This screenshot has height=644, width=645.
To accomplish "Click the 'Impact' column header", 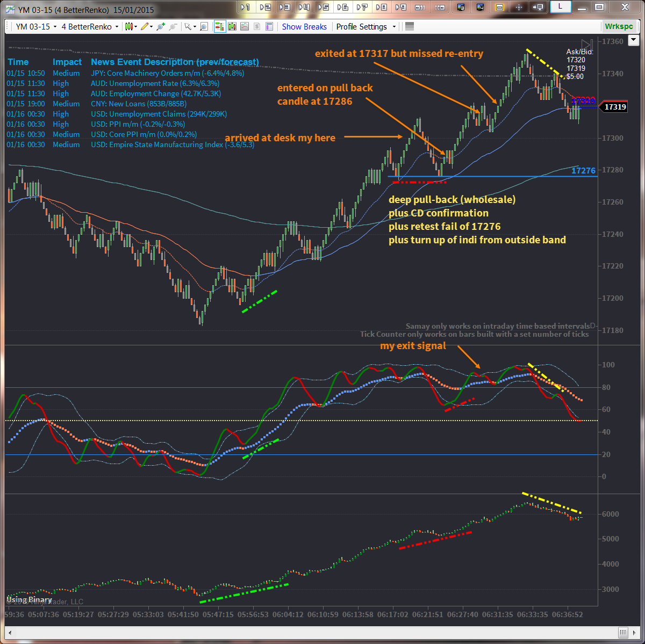I will coord(67,62).
